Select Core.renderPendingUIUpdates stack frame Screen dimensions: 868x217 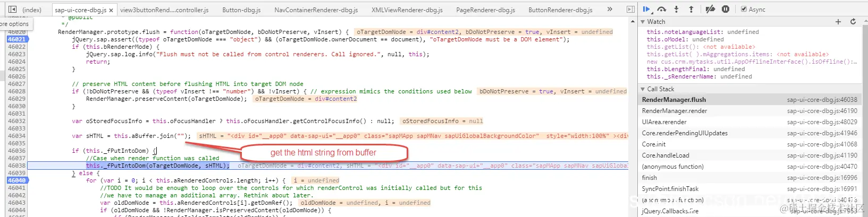(x=749, y=133)
